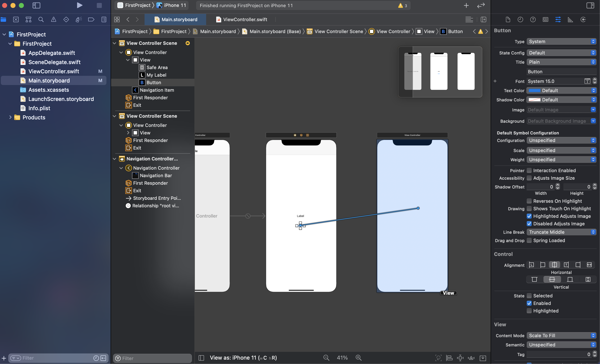
Task: Uncheck Highlighted Adjusts Image
Action: coord(529,216)
